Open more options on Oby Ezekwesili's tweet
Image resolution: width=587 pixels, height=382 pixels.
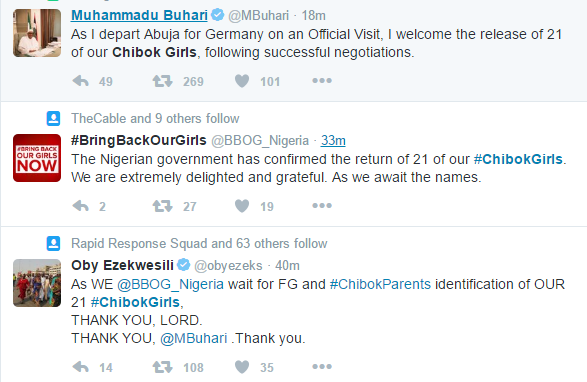pyautogui.click(x=322, y=366)
